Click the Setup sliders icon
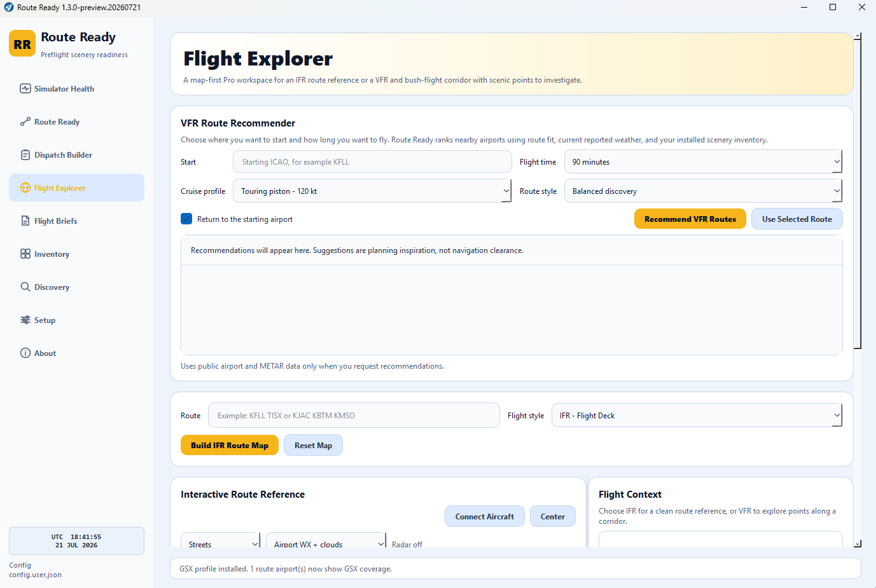The width and height of the screenshot is (876, 588). pyautogui.click(x=25, y=320)
